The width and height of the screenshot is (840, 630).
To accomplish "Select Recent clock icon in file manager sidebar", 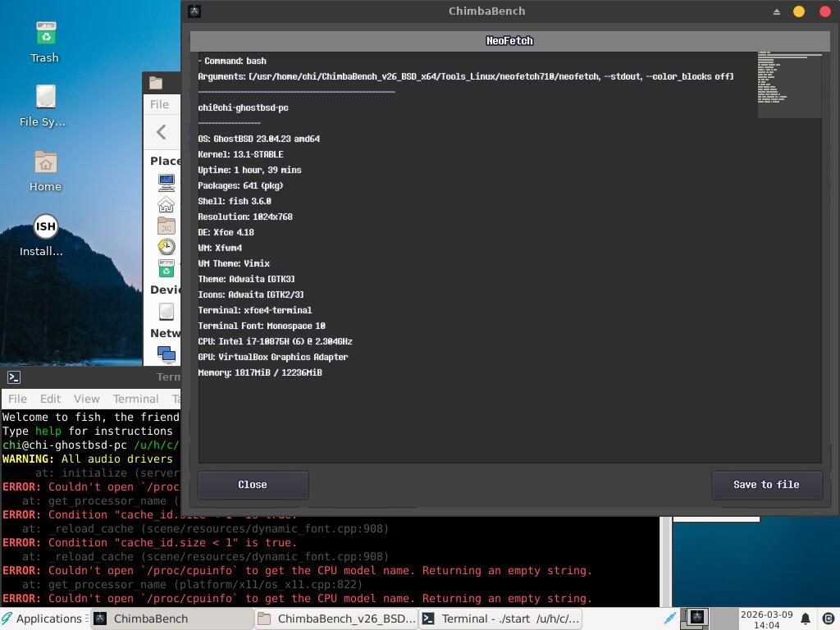I will 166,246.
